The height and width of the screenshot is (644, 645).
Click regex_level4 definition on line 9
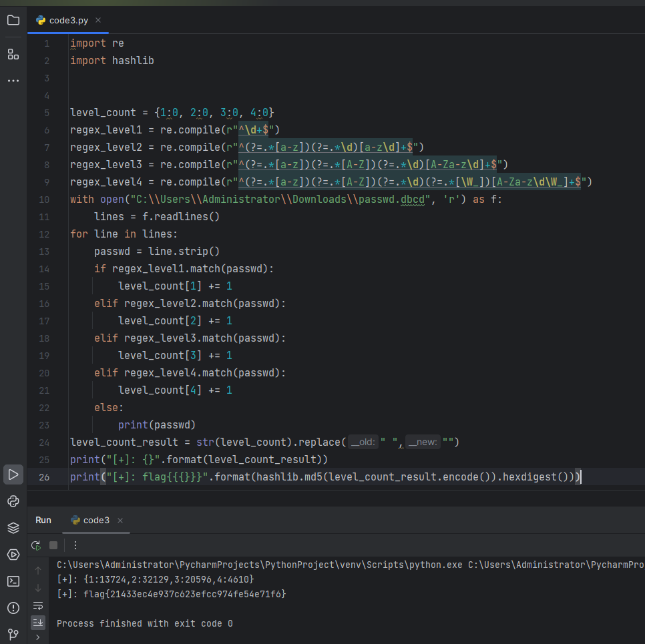pyautogui.click(x=331, y=182)
